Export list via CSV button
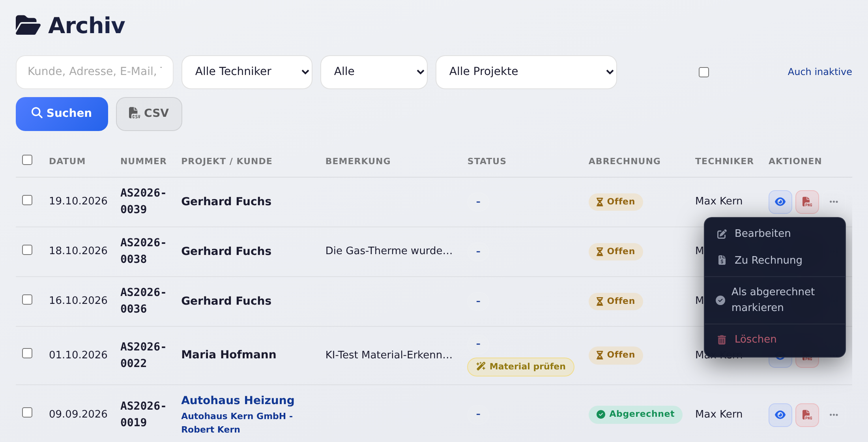 [x=149, y=114]
